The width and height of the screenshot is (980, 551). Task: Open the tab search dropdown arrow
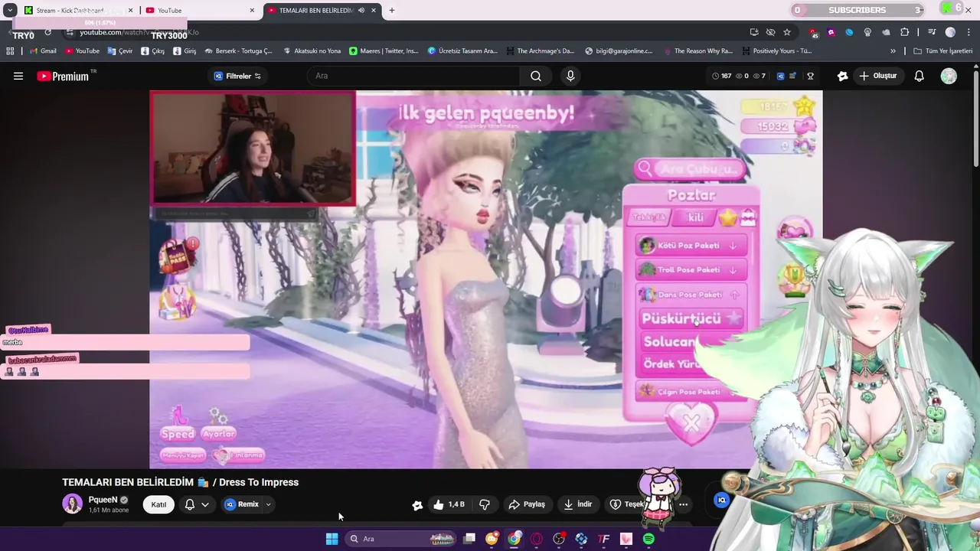[10, 10]
